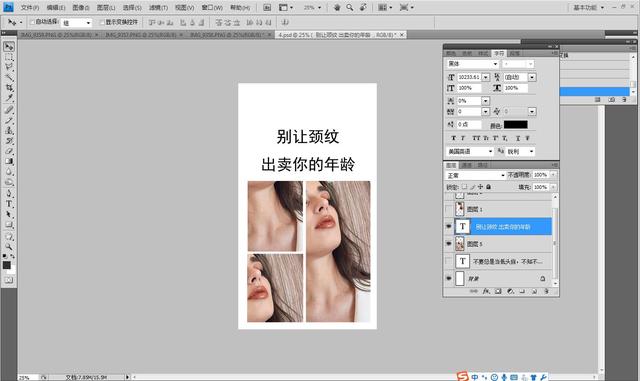Select the Brush tool

(9, 120)
